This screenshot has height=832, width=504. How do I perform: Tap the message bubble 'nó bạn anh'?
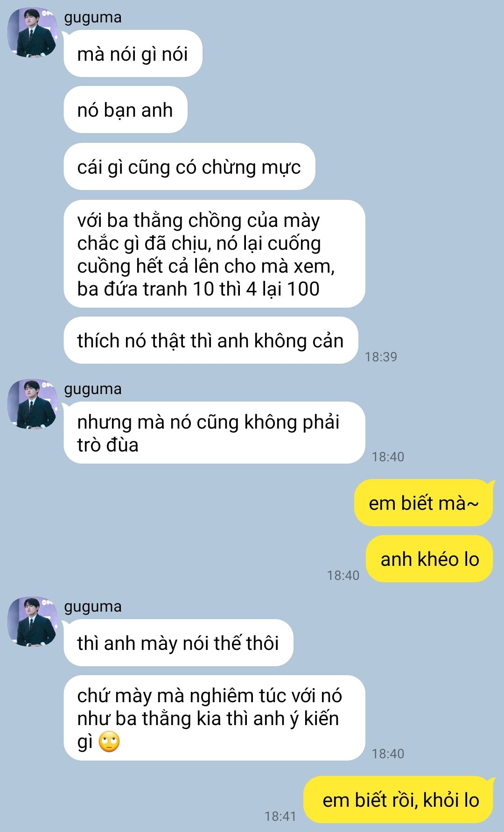click(126, 110)
